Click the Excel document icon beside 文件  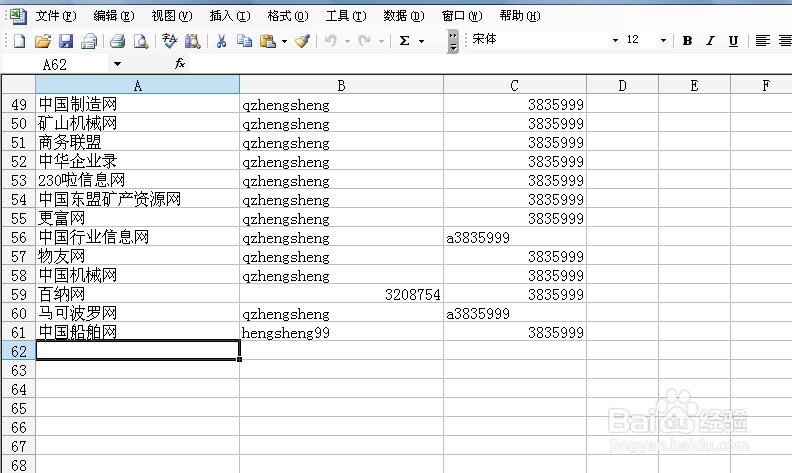(x=18, y=16)
